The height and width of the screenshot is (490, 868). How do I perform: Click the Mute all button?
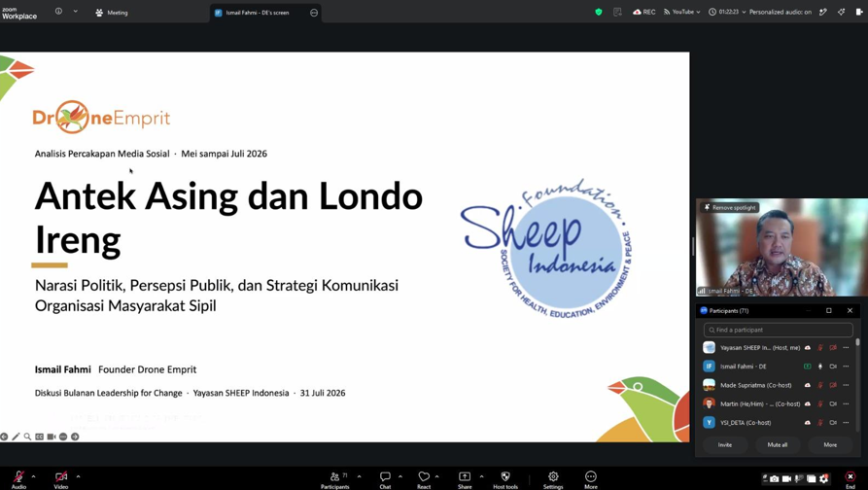[778, 444]
